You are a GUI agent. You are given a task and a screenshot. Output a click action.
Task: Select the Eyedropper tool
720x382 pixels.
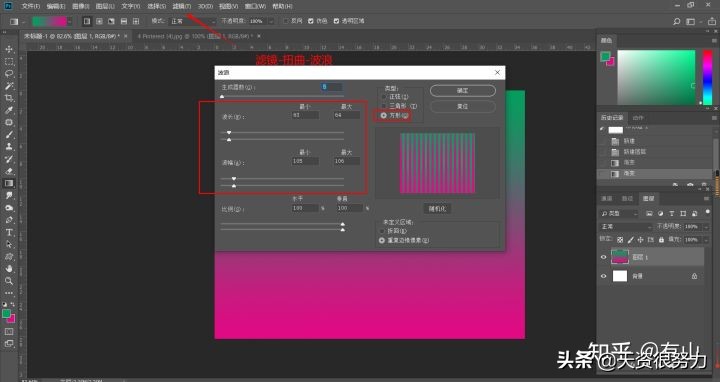(9, 110)
